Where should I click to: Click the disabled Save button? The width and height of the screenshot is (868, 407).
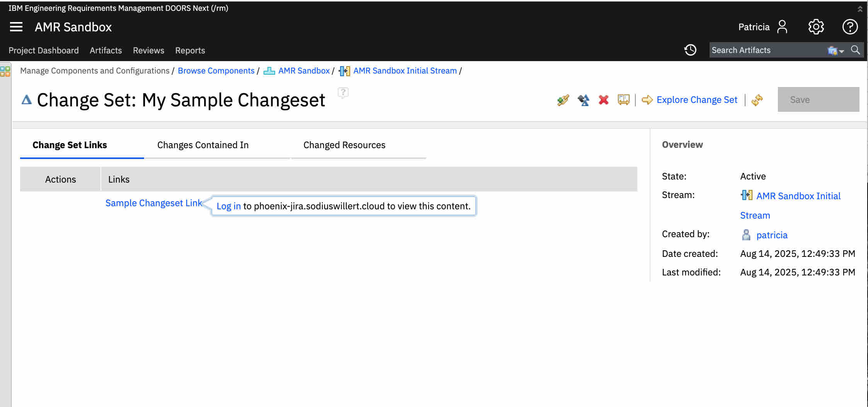pyautogui.click(x=819, y=99)
